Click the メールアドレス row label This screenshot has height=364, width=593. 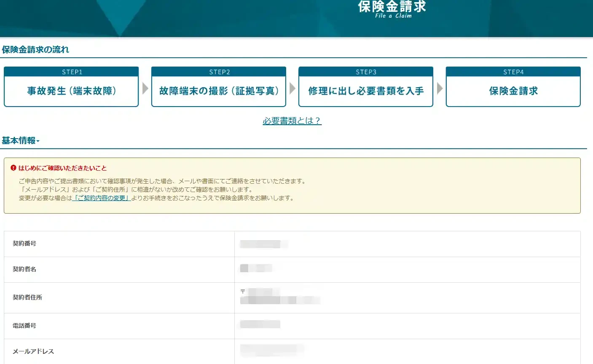33,351
